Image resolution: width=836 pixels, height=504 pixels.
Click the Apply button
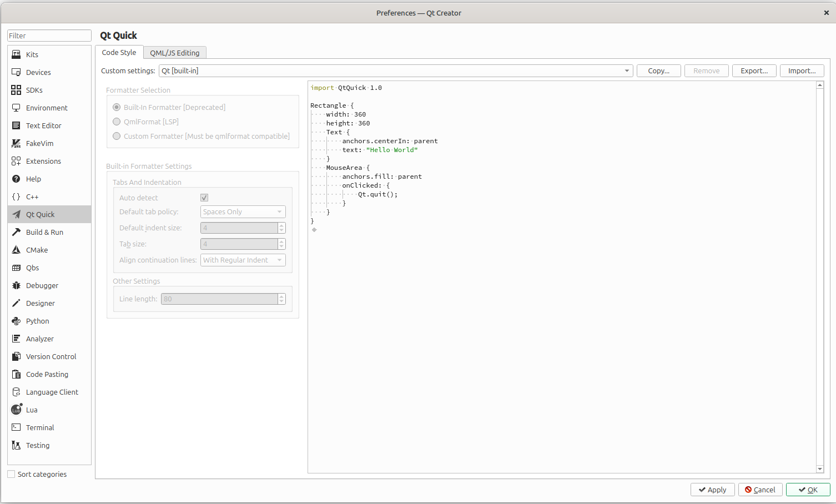pyautogui.click(x=713, y=490)
